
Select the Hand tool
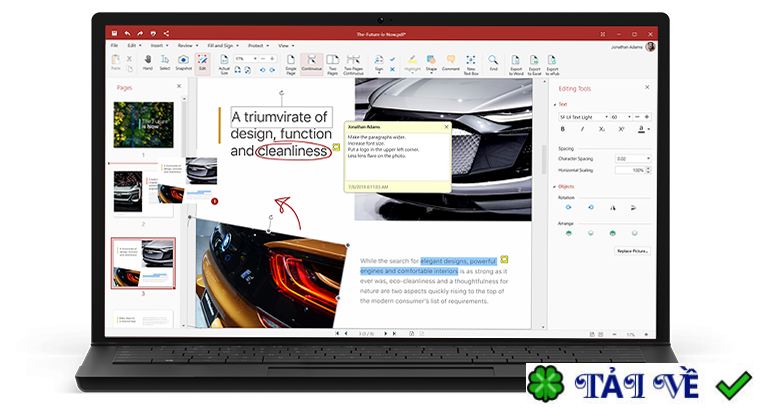[x=148, y=63]
